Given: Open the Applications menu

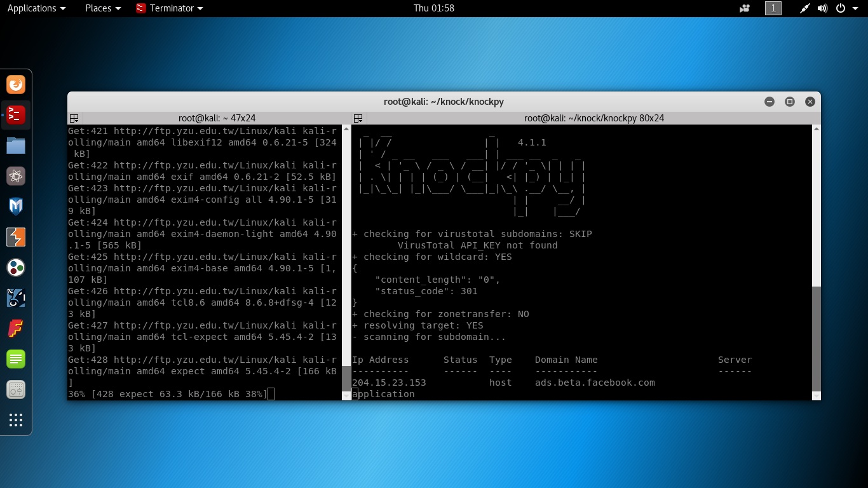Looking at the screenshot, I should [x=36, y=8].
